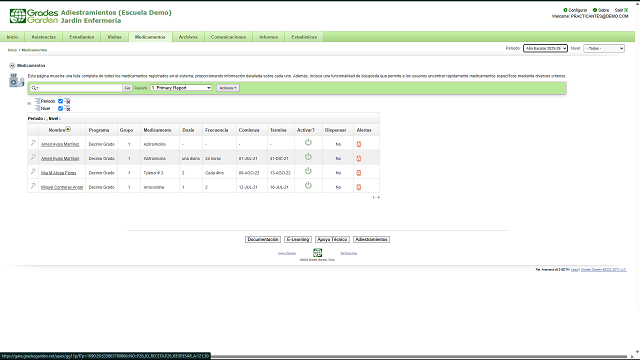Click the Documentación button
Image resolution: width=640 pixels, height=360 pixels.
263,240
